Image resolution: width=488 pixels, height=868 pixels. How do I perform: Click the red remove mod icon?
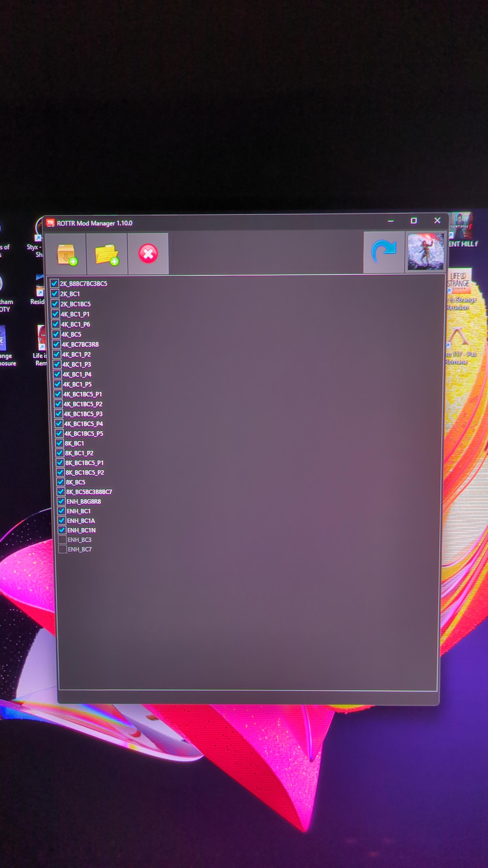(x=148, y=254)
